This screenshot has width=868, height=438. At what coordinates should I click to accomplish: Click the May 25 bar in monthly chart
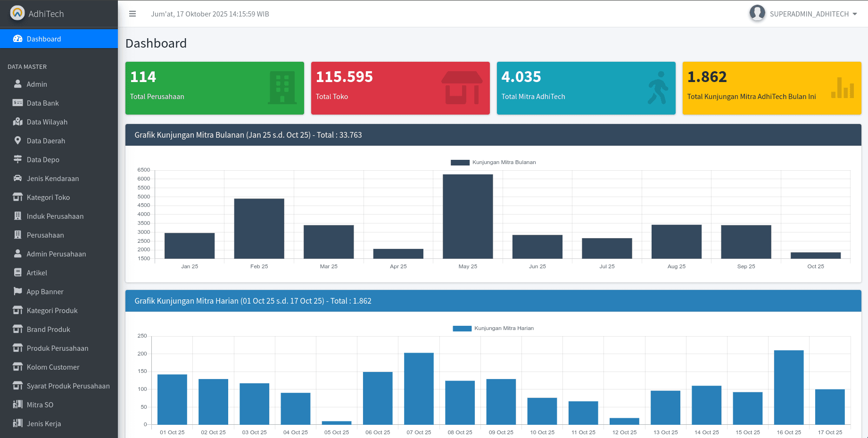[x=468, y=216]
